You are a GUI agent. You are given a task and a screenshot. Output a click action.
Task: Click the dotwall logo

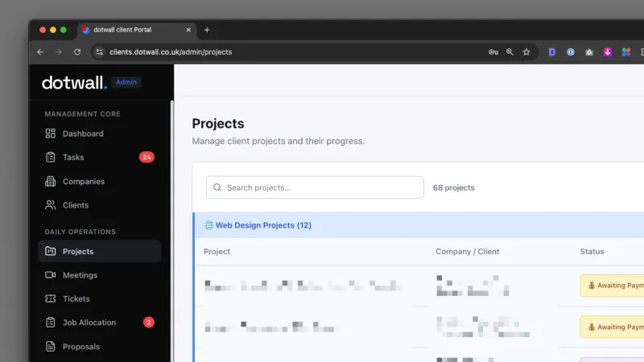74,83
